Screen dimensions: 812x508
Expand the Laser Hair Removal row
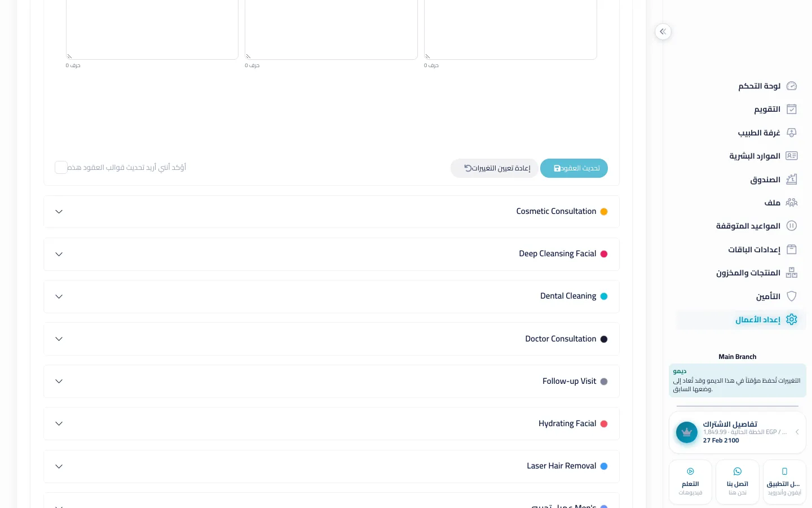click(332, 466)
